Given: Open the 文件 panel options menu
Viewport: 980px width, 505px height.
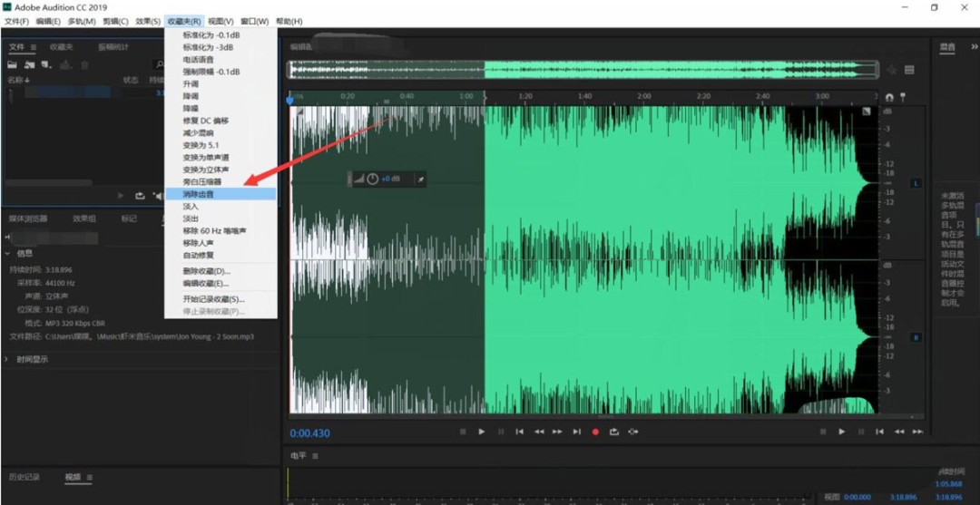Looking at the screenshot, I should 34,47.
